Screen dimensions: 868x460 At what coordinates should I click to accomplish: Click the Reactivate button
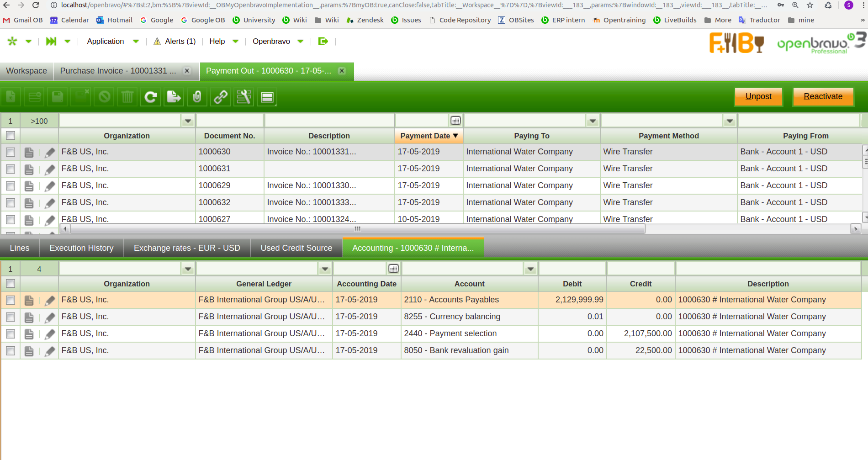click(x=823, y=97)
